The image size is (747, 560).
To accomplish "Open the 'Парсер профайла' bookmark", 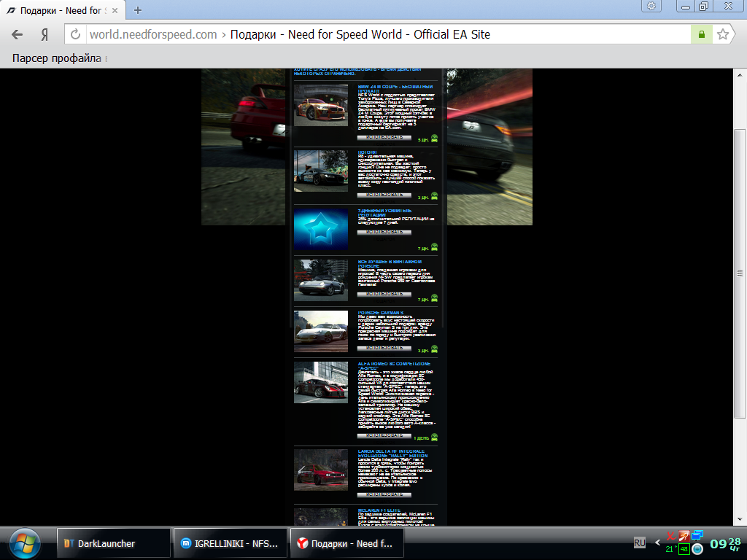I will (x=56, y=58).
